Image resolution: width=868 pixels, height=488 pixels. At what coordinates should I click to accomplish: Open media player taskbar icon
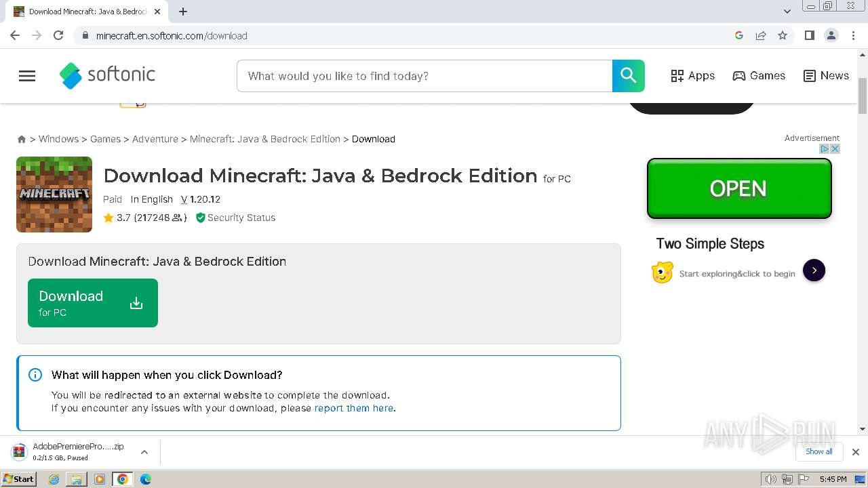tap(100, 479)
